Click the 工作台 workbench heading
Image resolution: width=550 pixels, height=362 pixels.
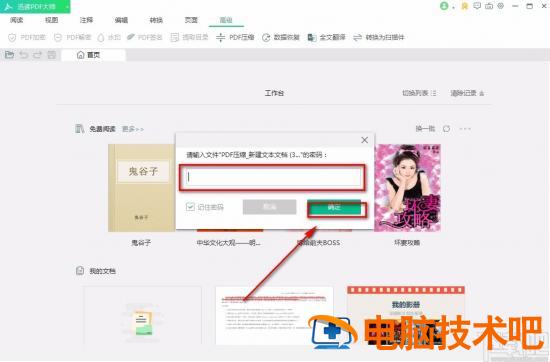point(274,93)
